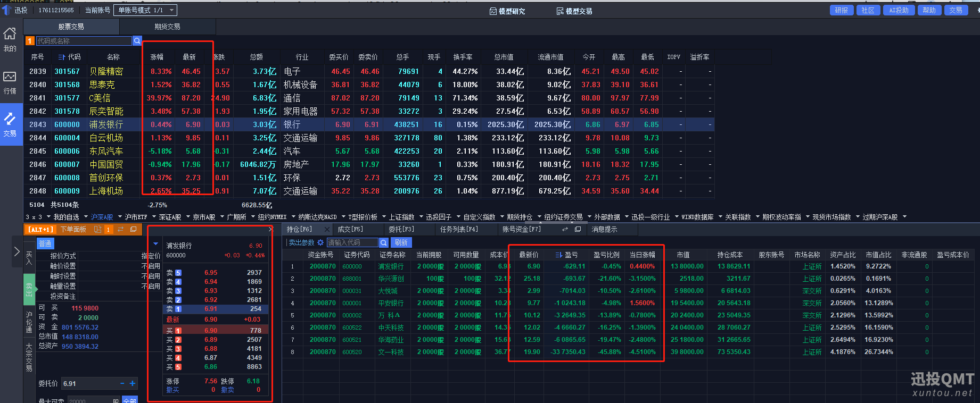Select the 沪伦通 vertical tab
The width and height of the screenshot is (980, 403).
point(29,321)
